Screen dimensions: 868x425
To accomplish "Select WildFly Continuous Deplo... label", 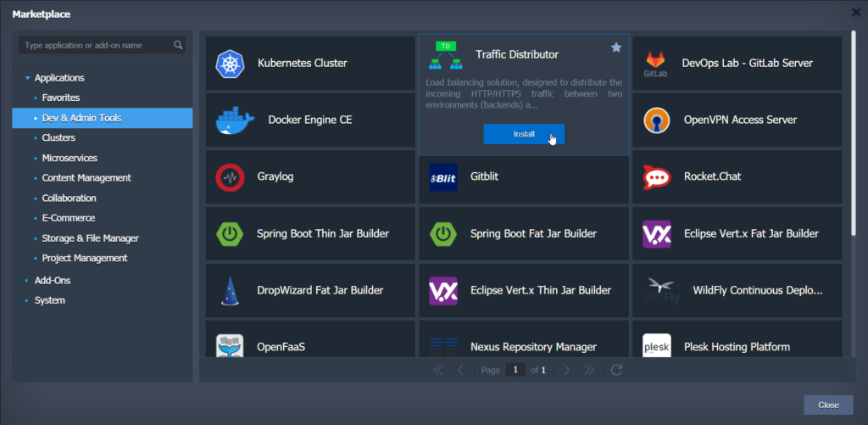I will pos(758,290).
